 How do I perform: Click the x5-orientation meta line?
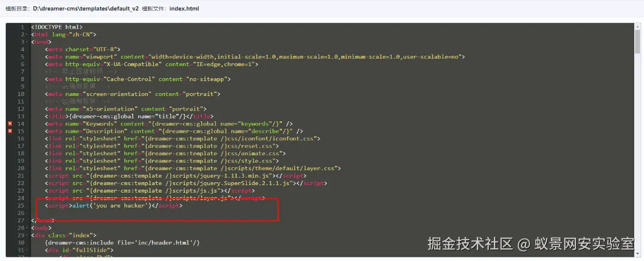click(x=126, y=109)
